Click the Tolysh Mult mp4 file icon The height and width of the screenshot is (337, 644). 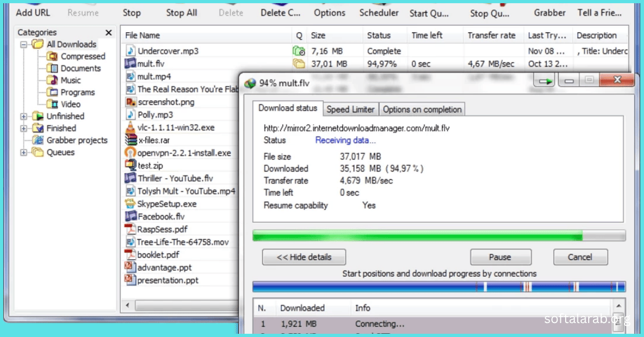click(130, 191)
